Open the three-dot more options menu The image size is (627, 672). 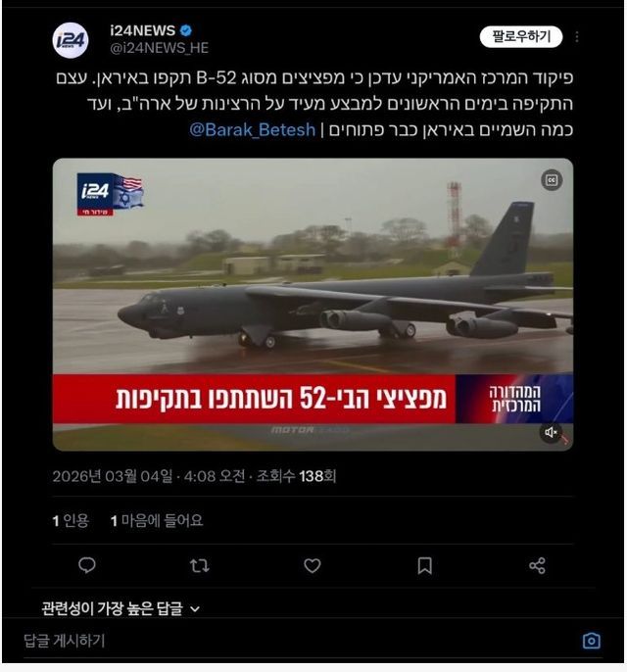tap(577, 37)
